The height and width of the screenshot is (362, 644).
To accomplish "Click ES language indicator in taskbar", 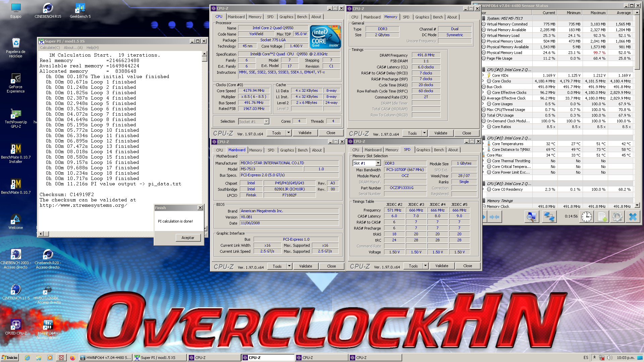I will pos(586,358).
